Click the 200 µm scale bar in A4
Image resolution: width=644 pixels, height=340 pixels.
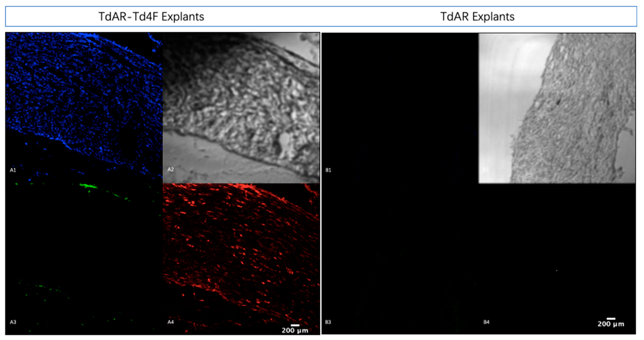(x=295, y=325)
